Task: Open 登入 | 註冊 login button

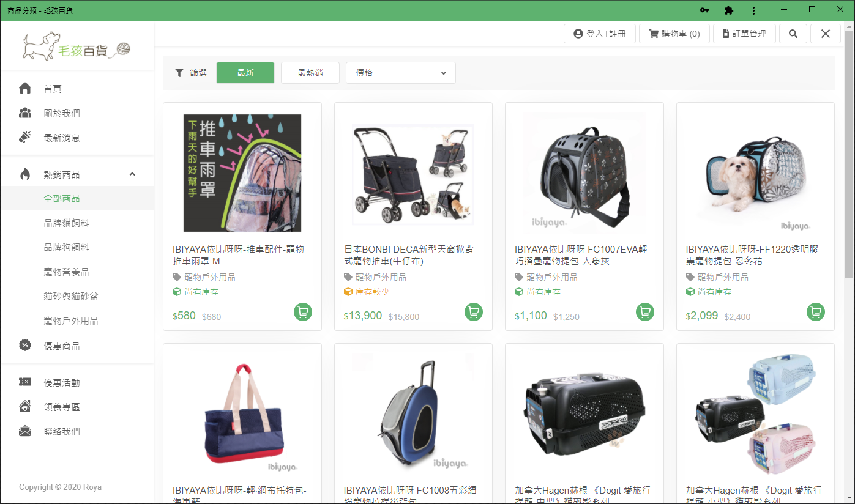Action: pyautogui.click(x=600, y=34)
